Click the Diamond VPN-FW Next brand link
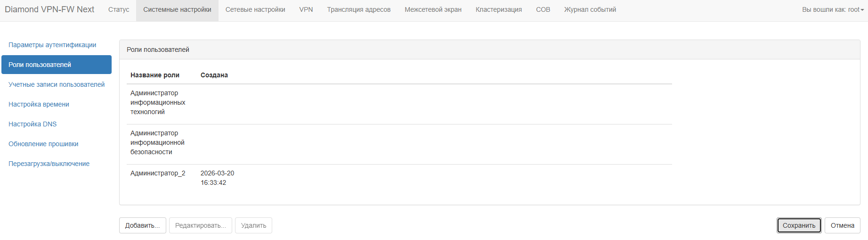This screenshot has height=240, width=868. pos(49,9)
